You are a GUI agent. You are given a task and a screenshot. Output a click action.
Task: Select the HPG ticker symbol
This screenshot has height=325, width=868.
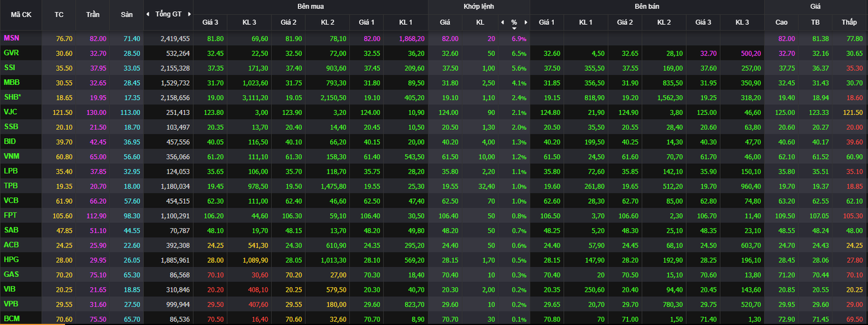[x=11, y=258]
